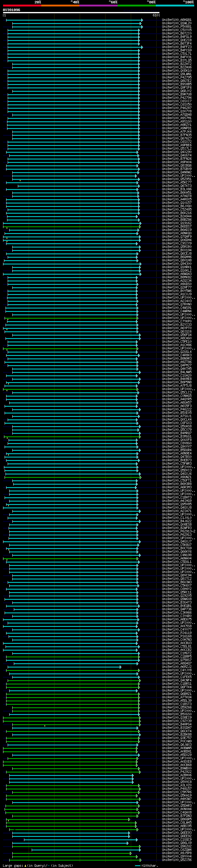Click the purple ~60% identity legend segment
Screen dimensions: 197x868
coord(98,6)
